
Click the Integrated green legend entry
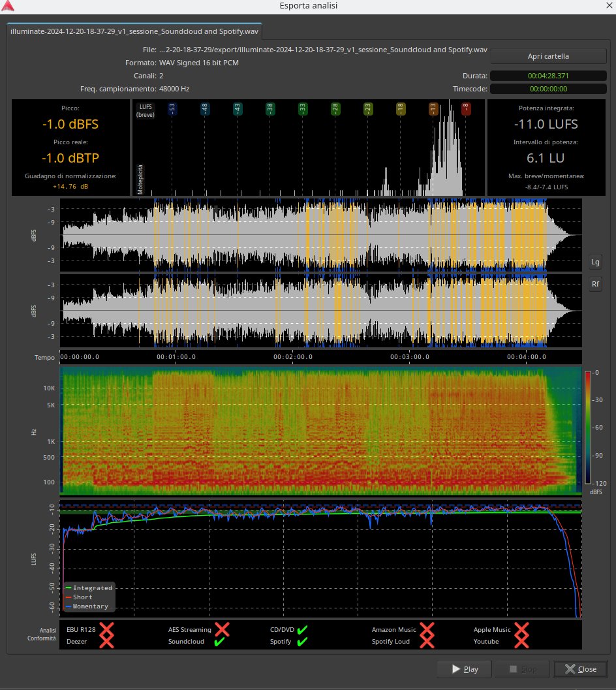coord(89,588)
